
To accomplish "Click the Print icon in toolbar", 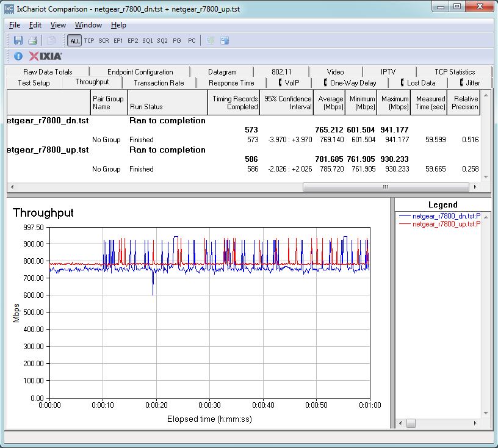I will click(x=33, y=40).
